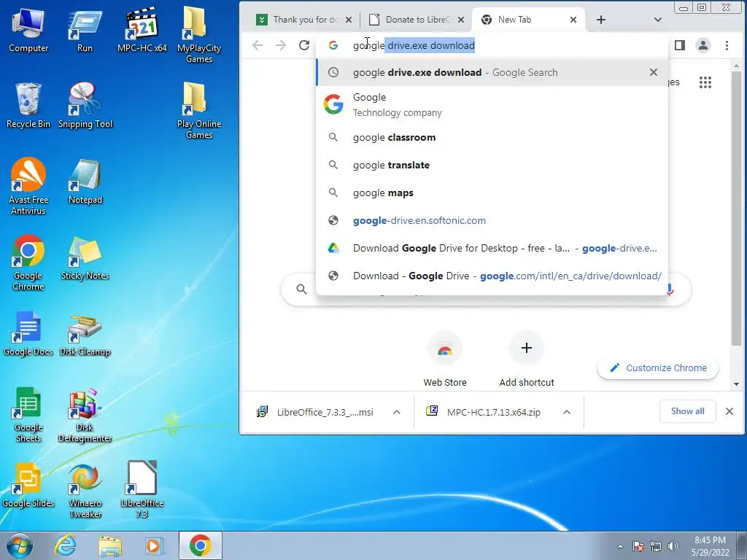Open Google Slides desktop shortcut
The width and height of the screenshot is (747, 560).
28,485
